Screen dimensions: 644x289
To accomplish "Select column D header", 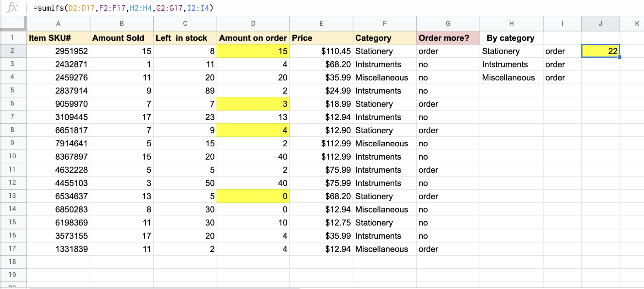I will [x=253, y=24].
